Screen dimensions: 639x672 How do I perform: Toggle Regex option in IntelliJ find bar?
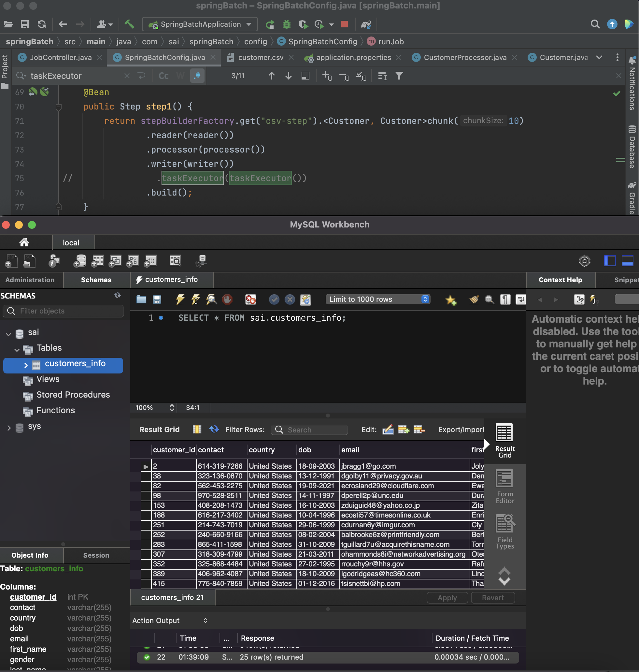(x=197, y=76)
